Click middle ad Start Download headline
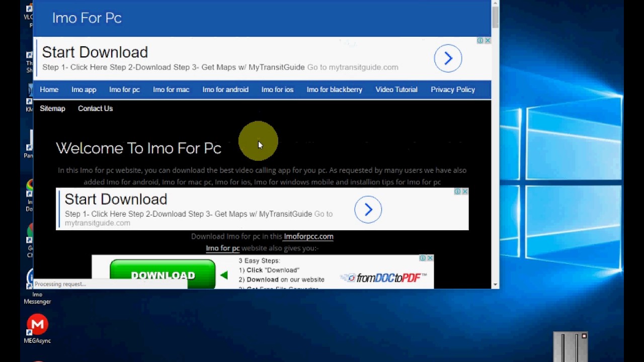The width and height of the screenshot is (644, 362). pos(116,199)
